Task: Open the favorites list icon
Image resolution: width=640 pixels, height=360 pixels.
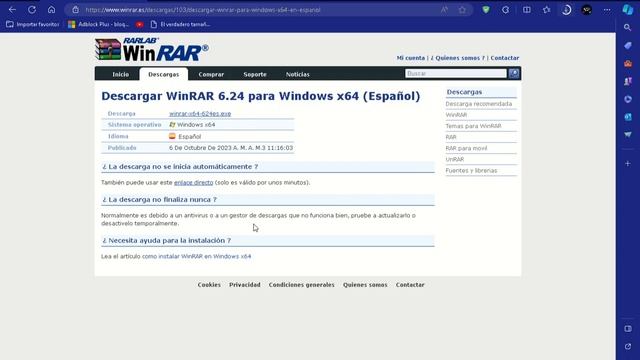Action: 547,10
